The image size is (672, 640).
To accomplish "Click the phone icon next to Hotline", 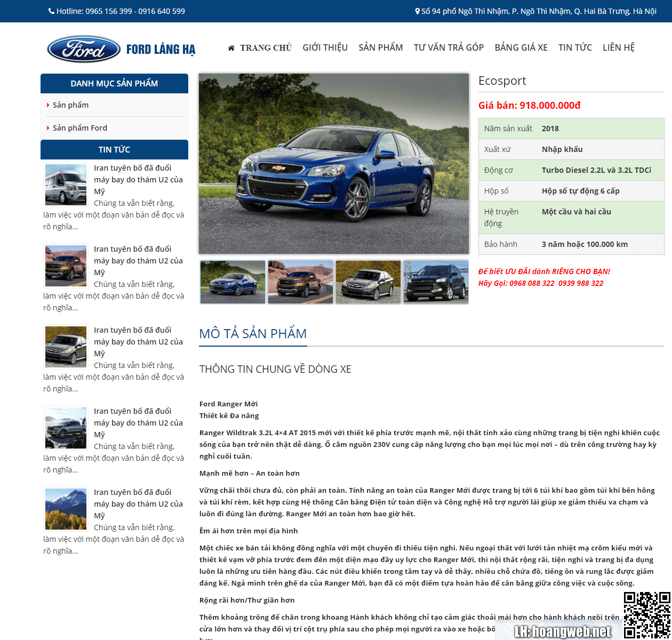I will 51,11.
